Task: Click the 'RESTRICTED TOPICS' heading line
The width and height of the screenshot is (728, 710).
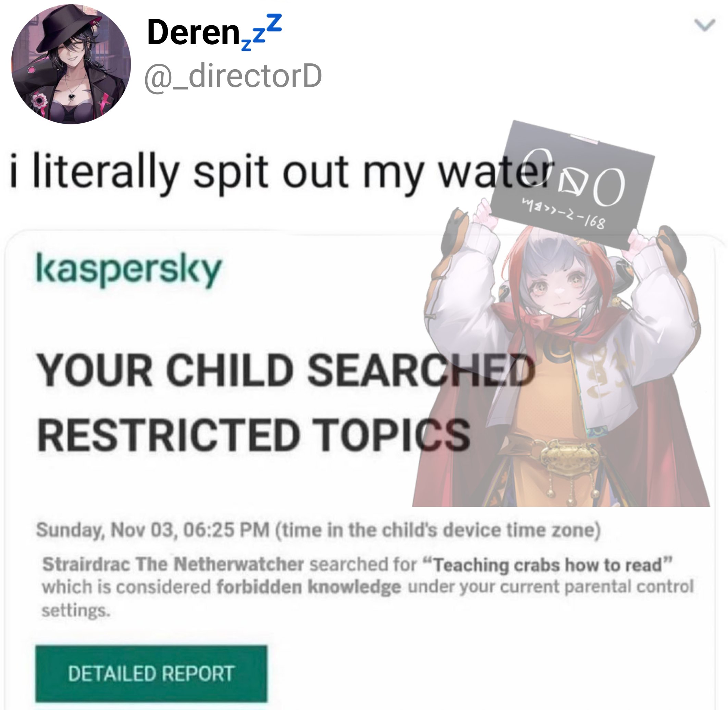Action: click(x=254, y=435)
